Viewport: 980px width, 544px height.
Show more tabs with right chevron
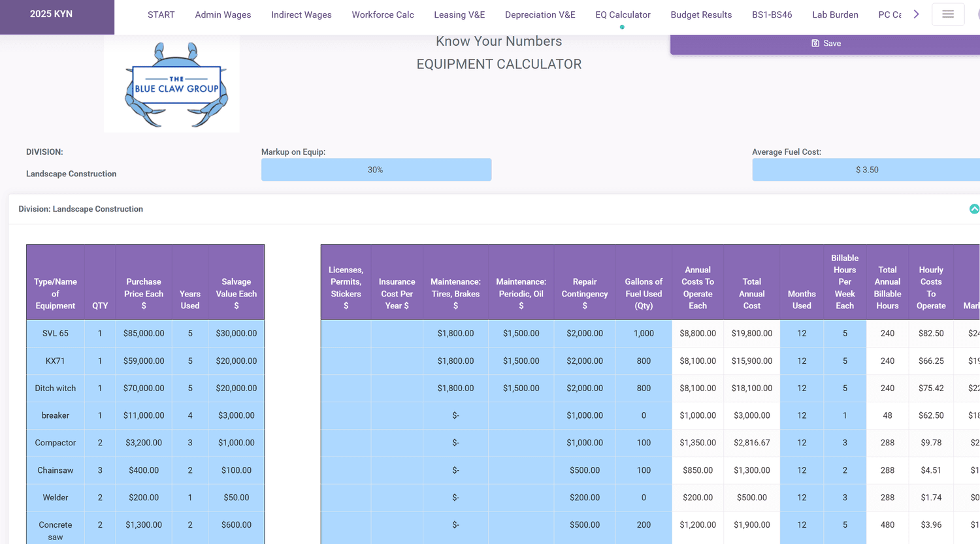click(916, 14)
